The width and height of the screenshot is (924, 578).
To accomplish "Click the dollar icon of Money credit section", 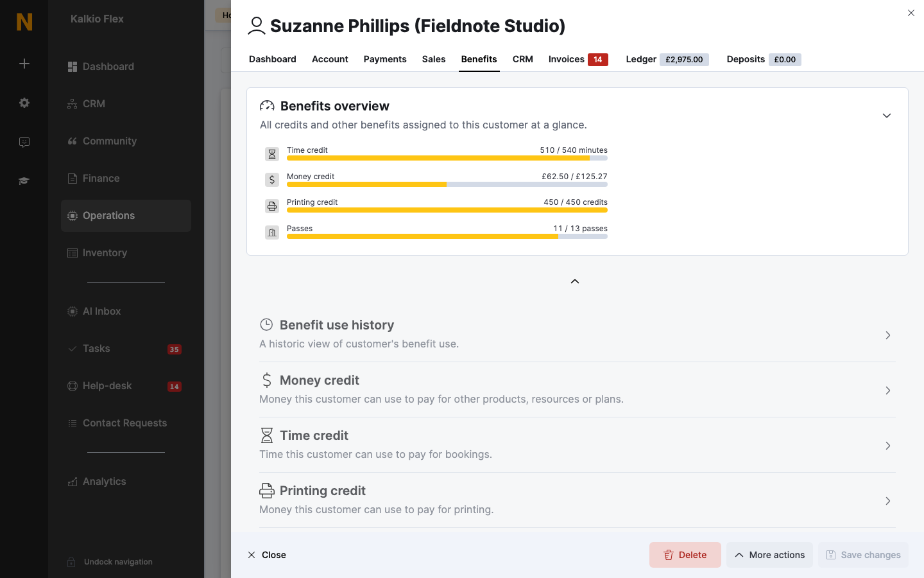I will tap(267, 380).
